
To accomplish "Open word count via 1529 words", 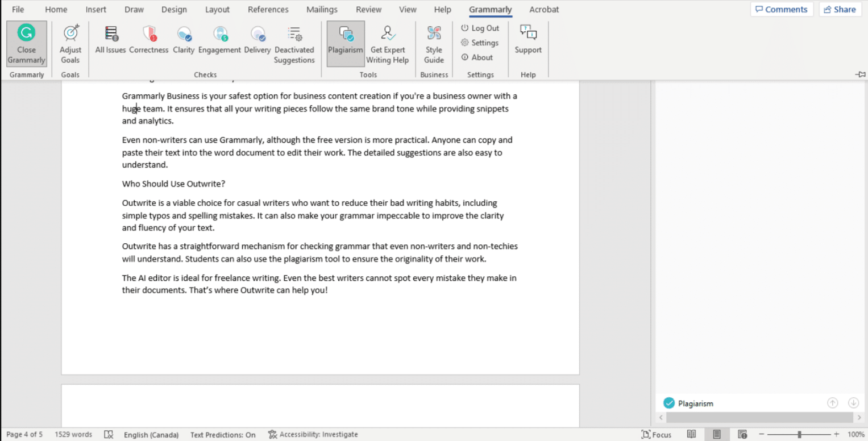I will [x=73, y=434].
